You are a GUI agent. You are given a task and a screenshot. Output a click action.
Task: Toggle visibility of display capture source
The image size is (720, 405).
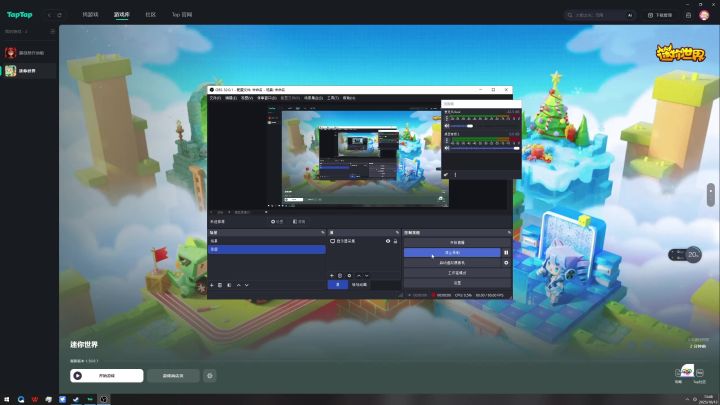pos(388,241)
